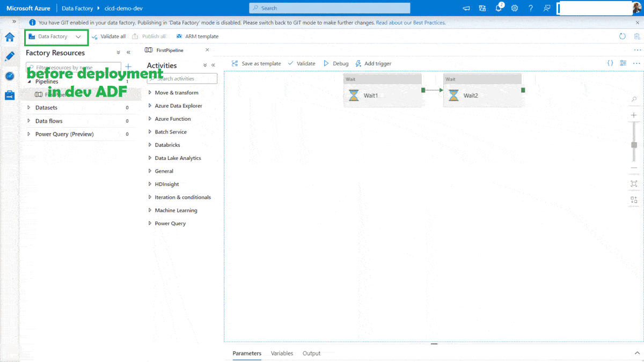644x362 pixels.
Task: Open Azure notifications bell icon
Action: coord(498,8)
